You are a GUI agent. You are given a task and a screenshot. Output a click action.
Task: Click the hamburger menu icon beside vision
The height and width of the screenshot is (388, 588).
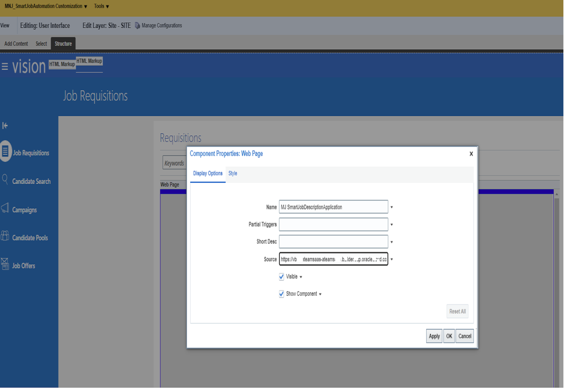pyautogui.click(x=5, y=66)
